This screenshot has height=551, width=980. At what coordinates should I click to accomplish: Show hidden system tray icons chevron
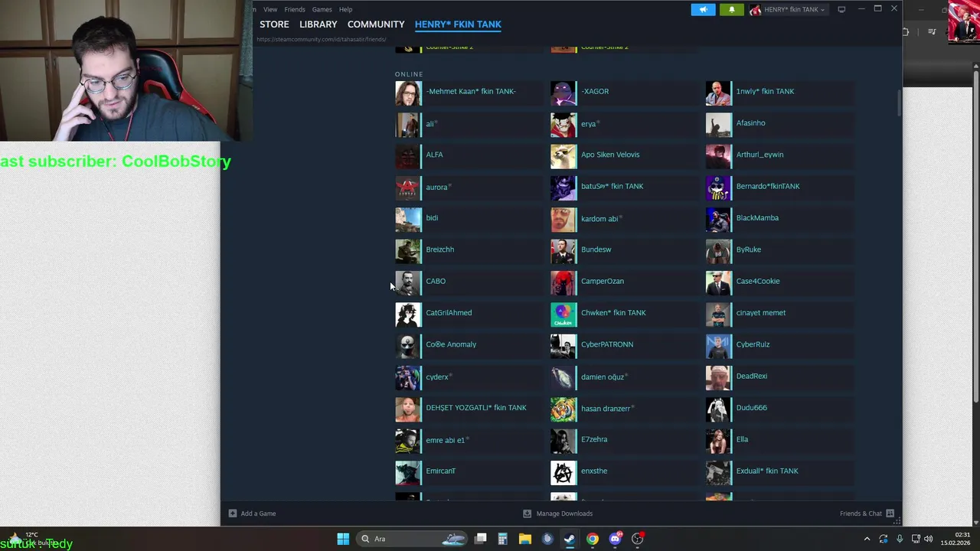(x=867, y=539)
